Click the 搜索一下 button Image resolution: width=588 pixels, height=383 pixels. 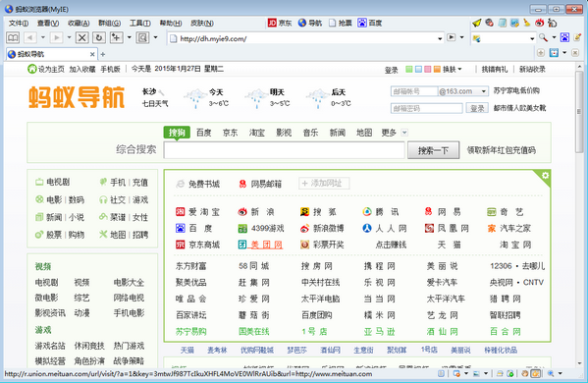coord(433,150)
